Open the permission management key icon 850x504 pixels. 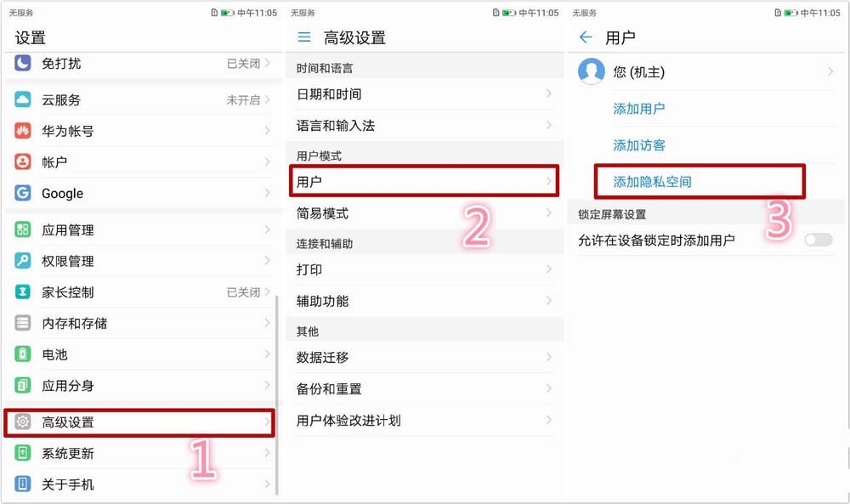pyautogui.click(x=23, y=261)
